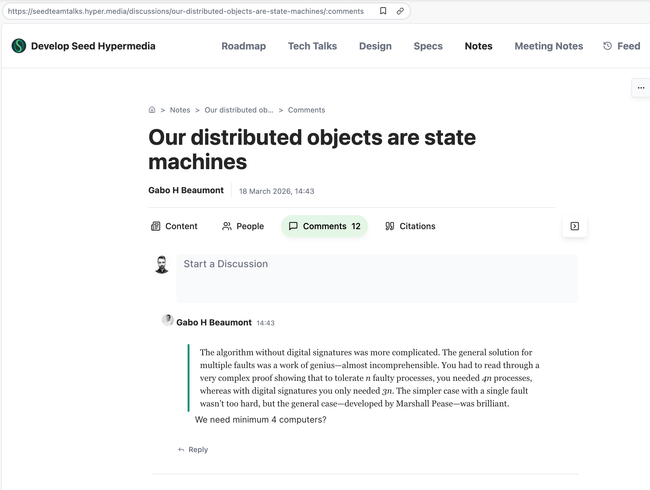Click the Seed Hypermedia logo icon
This screenshot has width=650, height=490.
click(x=19, y=46)
